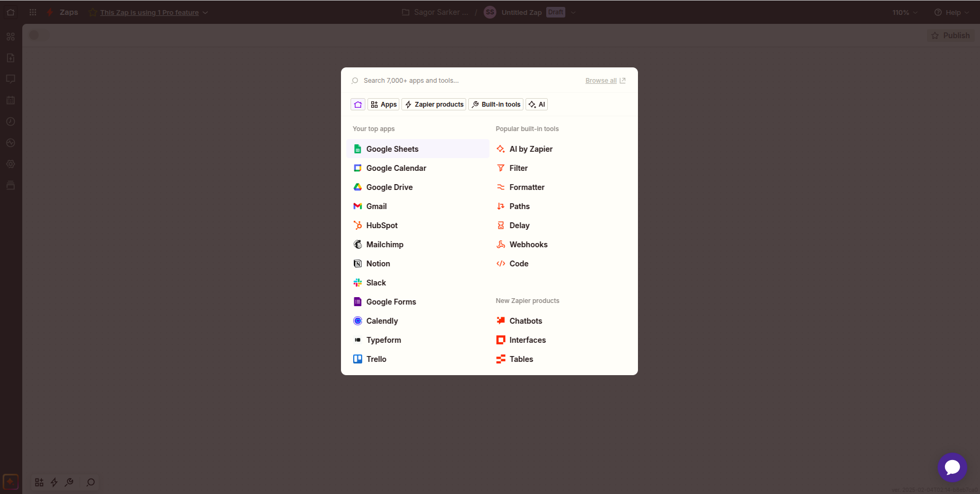The width and height of the screenshot is (980, 494).
Task: Click the SS user avatar badge
Action: pos(490,12)
